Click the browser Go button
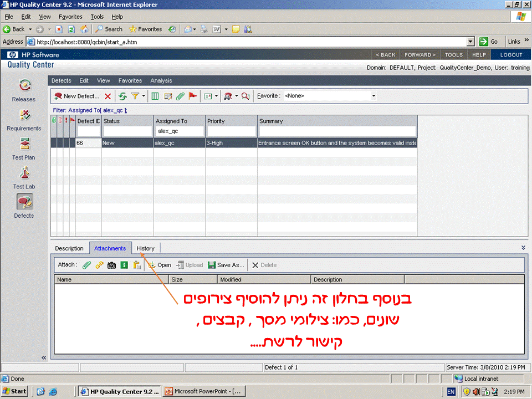This screenshot has width=532, height=399. (489, 42)
